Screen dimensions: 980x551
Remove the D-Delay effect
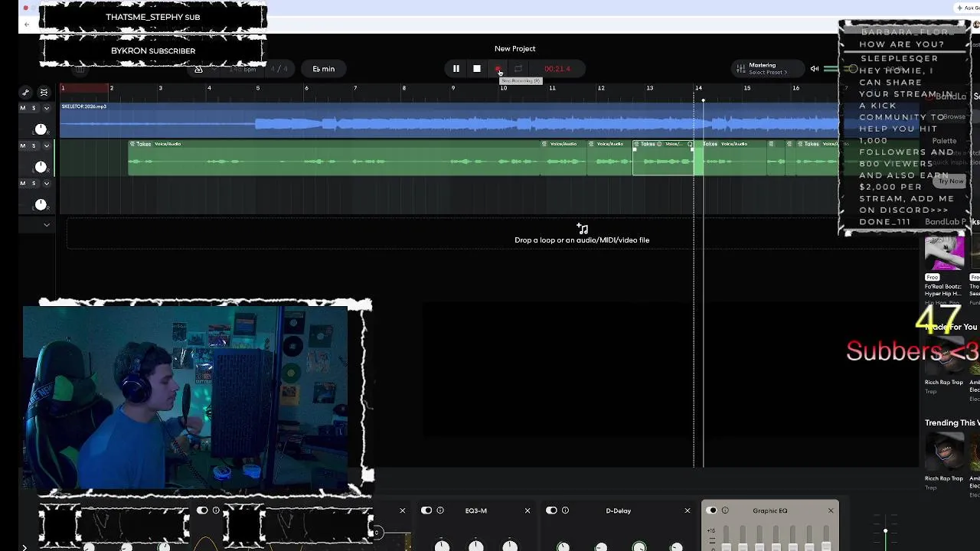coord(687,510)
